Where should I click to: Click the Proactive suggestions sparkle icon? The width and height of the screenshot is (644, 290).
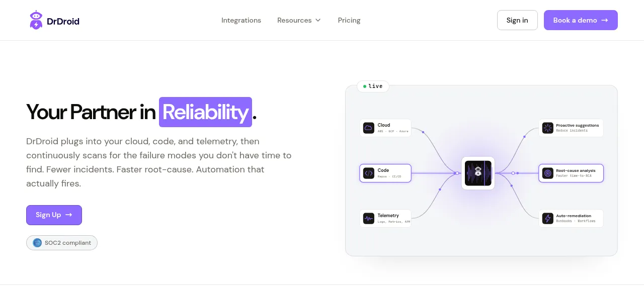pos(547,128)
